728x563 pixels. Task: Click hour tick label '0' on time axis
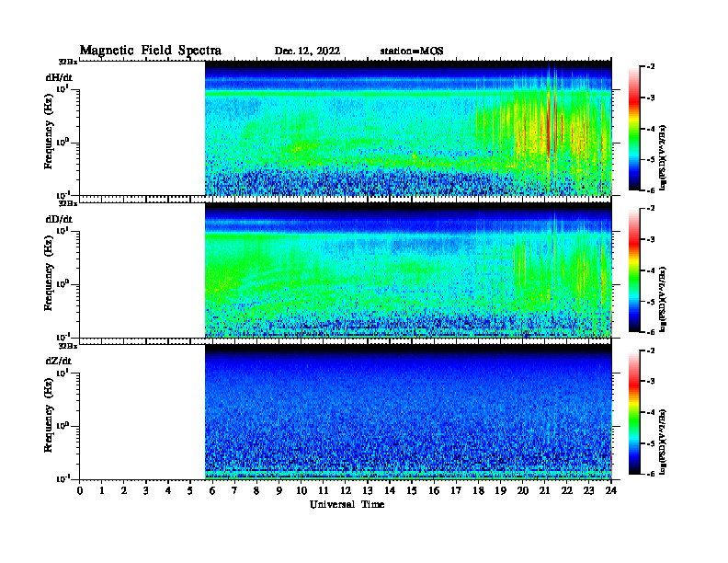coord(80,490)
